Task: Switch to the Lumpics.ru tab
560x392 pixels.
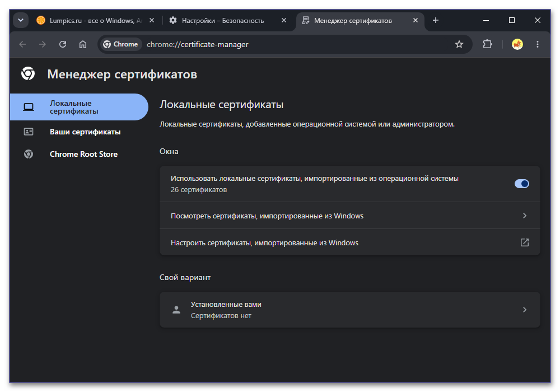Action: point(95,21)
